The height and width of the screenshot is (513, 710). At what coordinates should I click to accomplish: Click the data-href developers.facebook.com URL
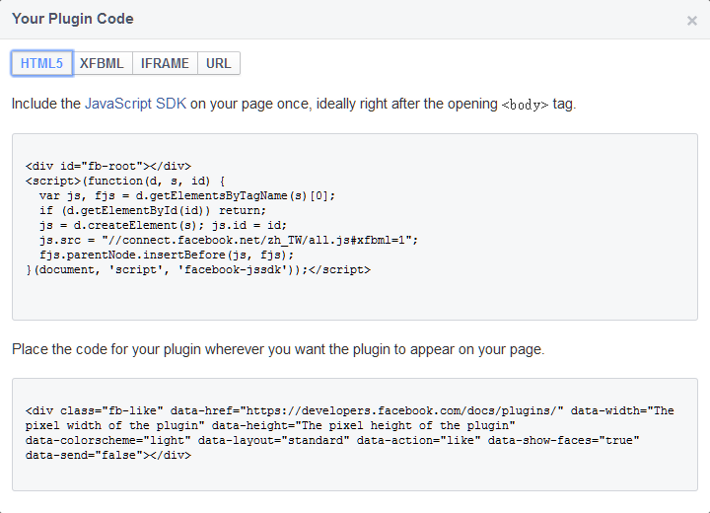(365, 411)
